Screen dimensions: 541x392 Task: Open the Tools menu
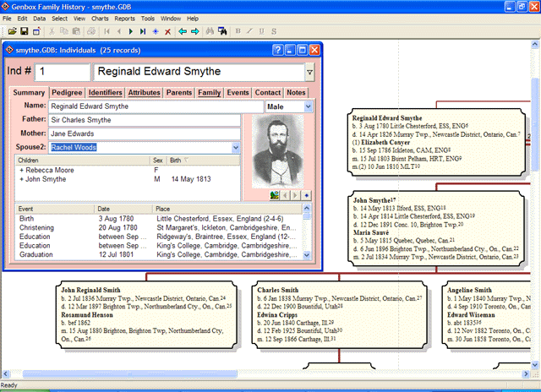(148, 19)
